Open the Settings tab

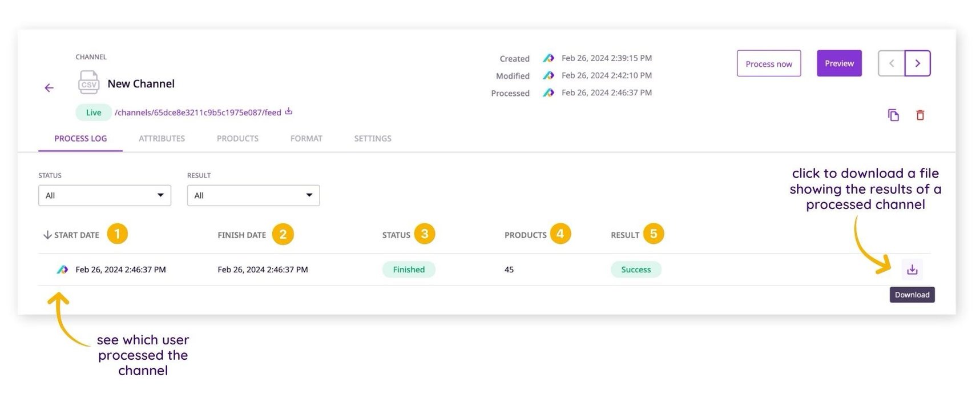(373, 139)
